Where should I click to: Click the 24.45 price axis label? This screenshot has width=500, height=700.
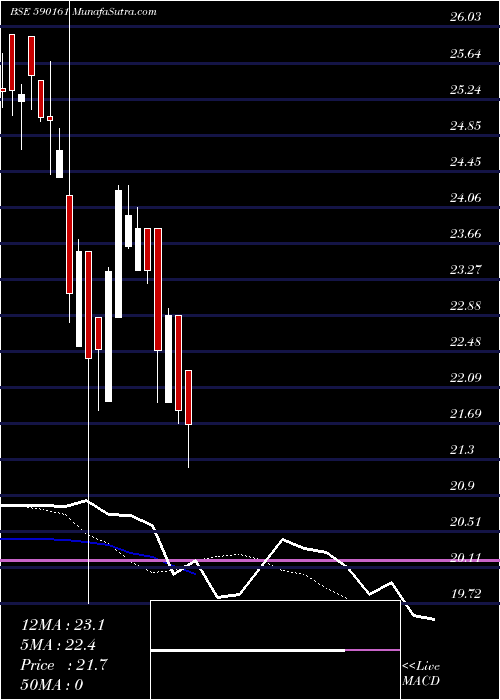pyautogui.click(x=466, y=162)
